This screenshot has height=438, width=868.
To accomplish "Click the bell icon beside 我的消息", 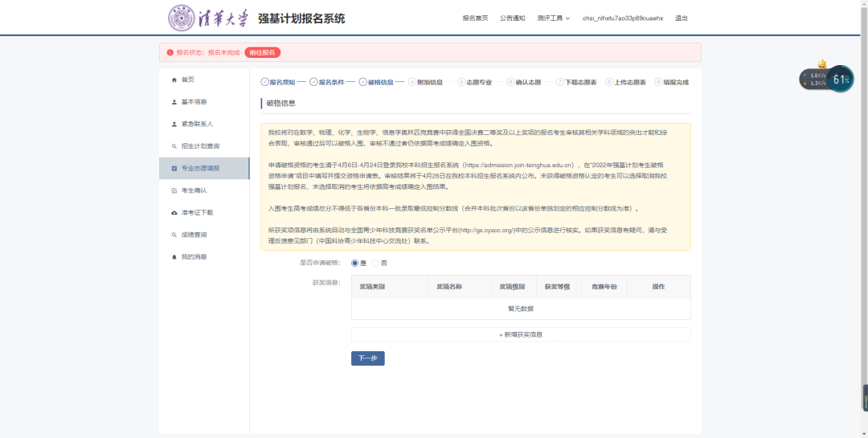I will 174,257.
